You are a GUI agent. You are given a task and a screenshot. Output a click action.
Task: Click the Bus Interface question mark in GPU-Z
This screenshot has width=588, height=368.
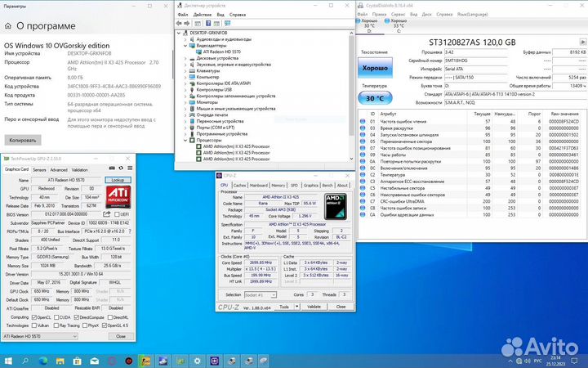[x=130, y=231]
